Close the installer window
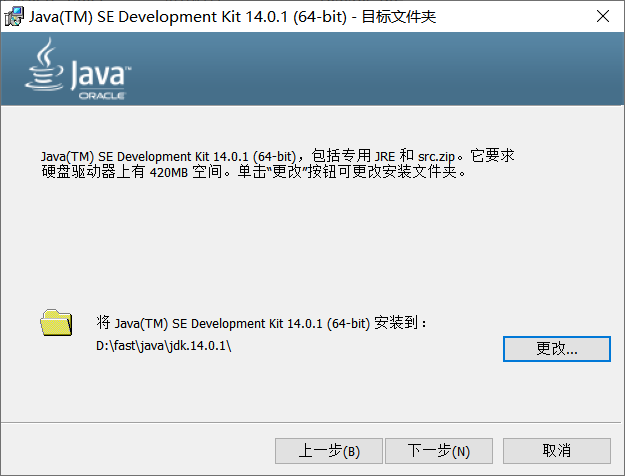The width and height of the screenshot is (625, 476). pyautogui.click(x=603, y=16)
